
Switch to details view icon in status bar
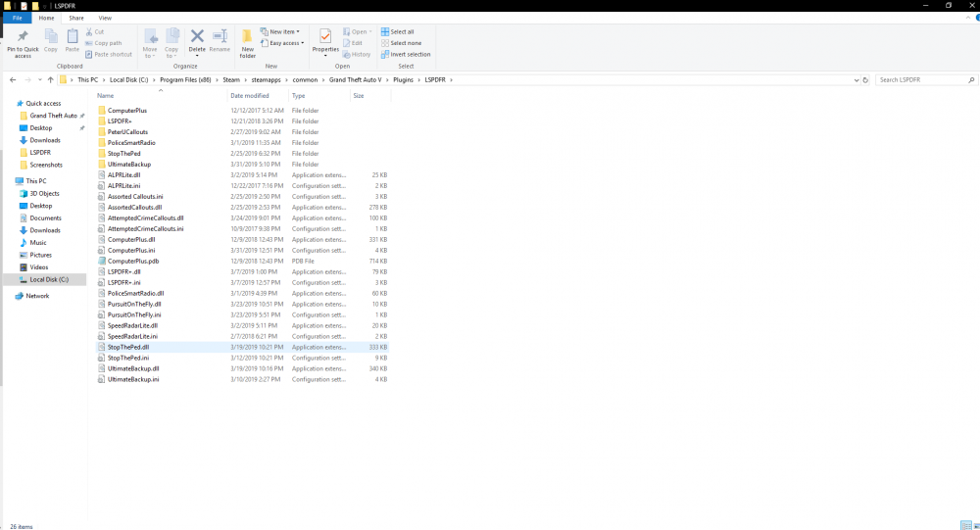point(965,526)
